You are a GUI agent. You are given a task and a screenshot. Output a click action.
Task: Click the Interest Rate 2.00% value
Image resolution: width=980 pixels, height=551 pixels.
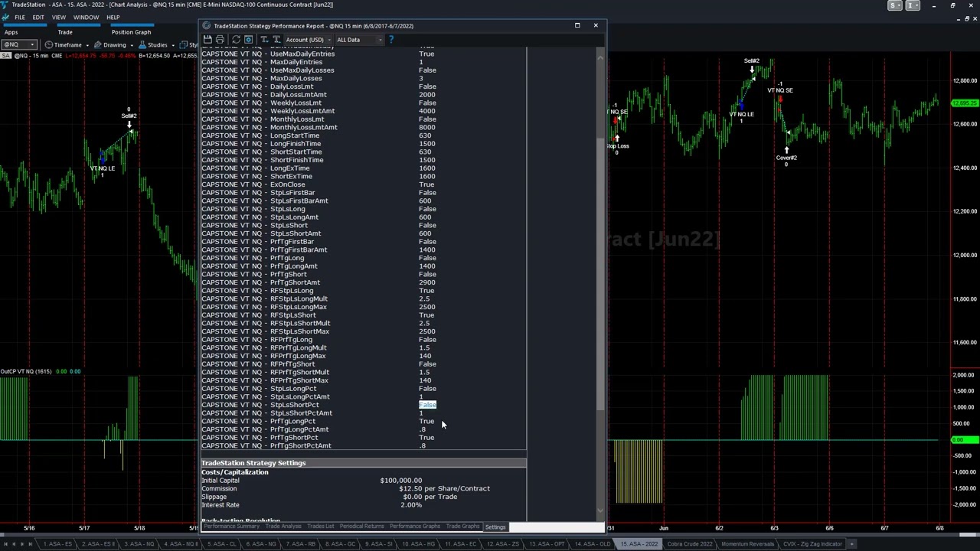click(x=410, y=505)
